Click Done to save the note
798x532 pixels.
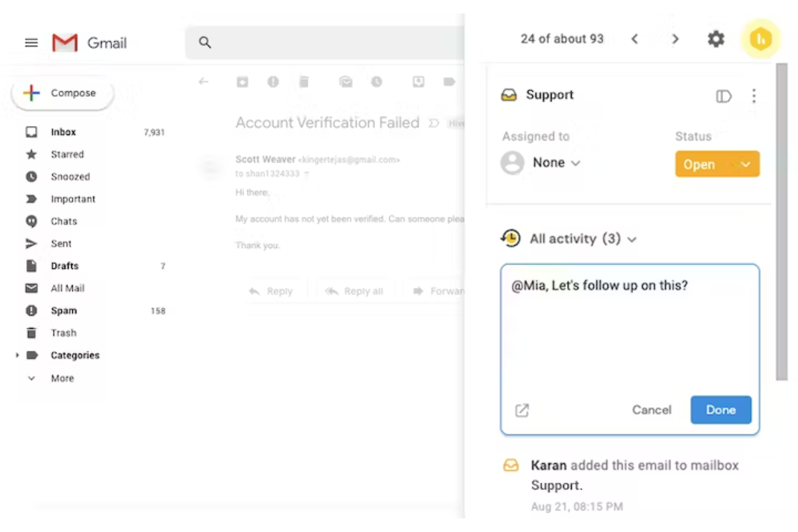[x=721, y=410]
